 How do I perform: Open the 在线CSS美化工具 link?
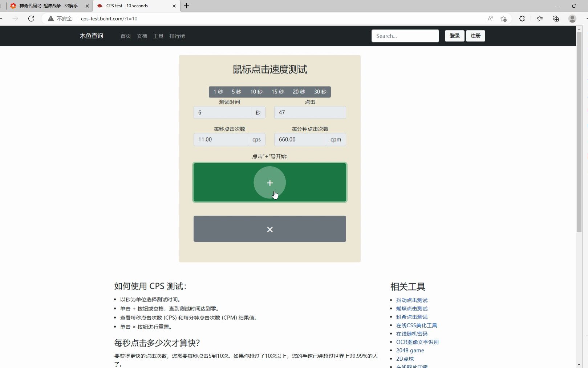tap(417, 325)
